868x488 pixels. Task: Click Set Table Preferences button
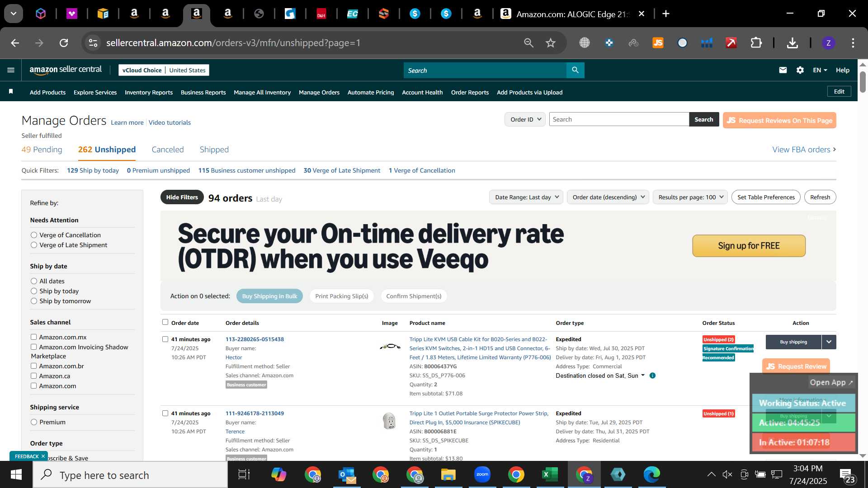(x=766, y=197)
